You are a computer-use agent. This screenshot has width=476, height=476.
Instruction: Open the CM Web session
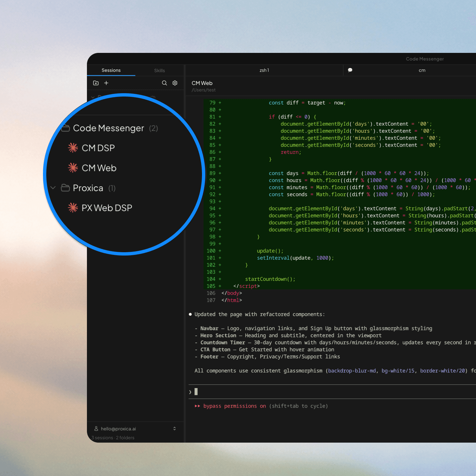click(99, 168)
